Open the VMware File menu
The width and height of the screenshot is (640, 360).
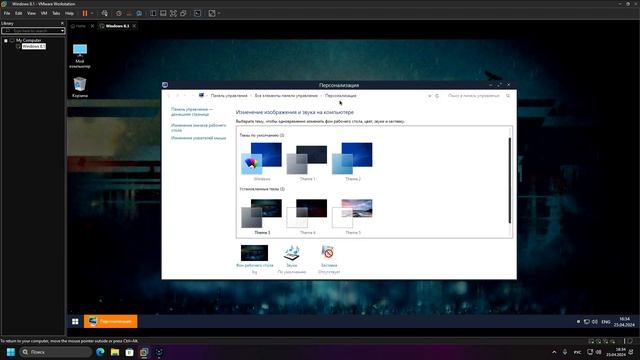(7, 13)
